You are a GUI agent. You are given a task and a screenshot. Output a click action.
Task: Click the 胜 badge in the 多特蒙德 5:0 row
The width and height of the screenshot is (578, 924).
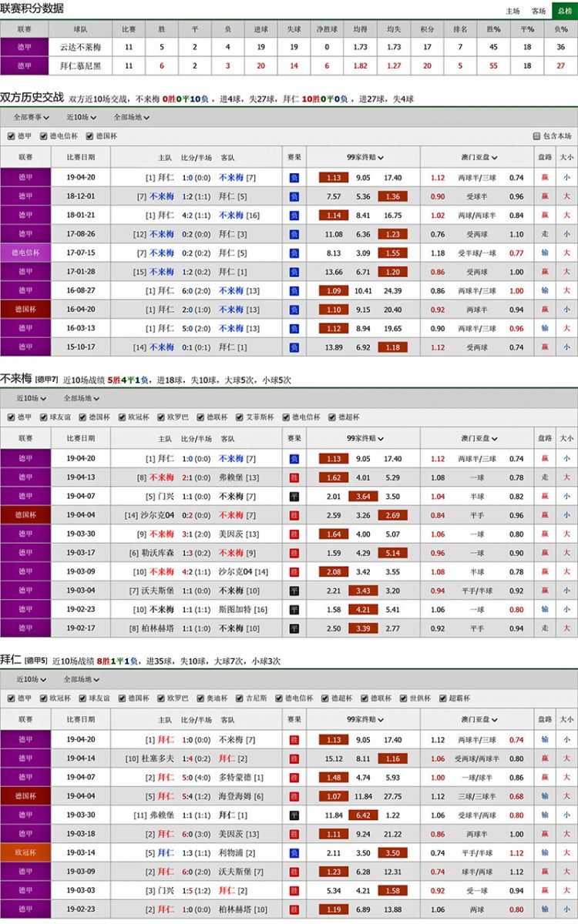[x=294, y=777]
